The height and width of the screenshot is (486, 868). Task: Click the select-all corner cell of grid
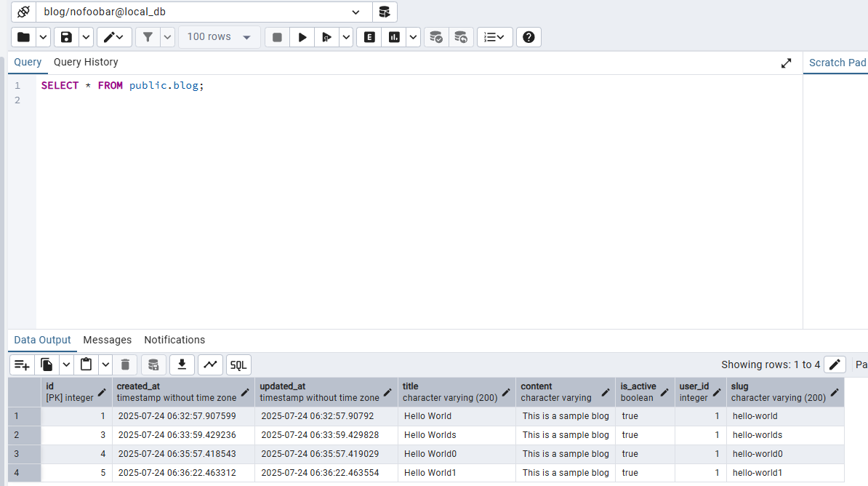(x=25, y=392)
